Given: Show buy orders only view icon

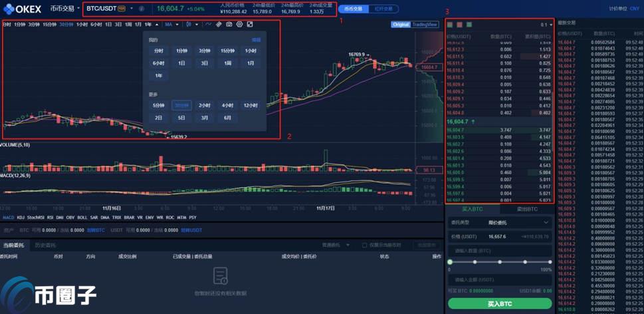Looking at the screenshot, I should point(469,25).
